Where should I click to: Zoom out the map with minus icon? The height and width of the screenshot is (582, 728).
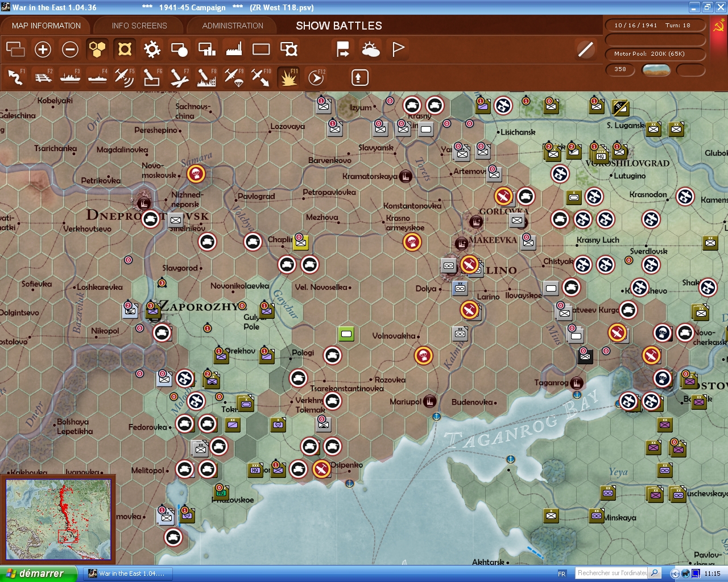[70, 49]
